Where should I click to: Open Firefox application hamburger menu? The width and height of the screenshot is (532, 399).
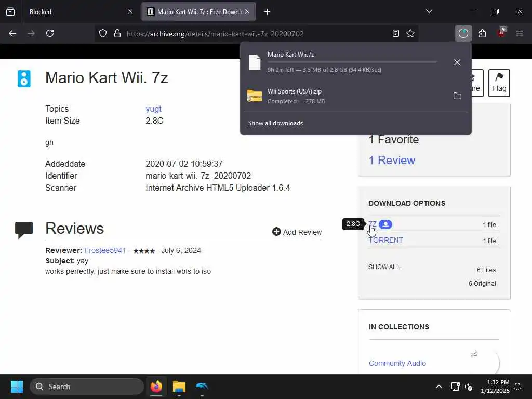click(520, 34)
